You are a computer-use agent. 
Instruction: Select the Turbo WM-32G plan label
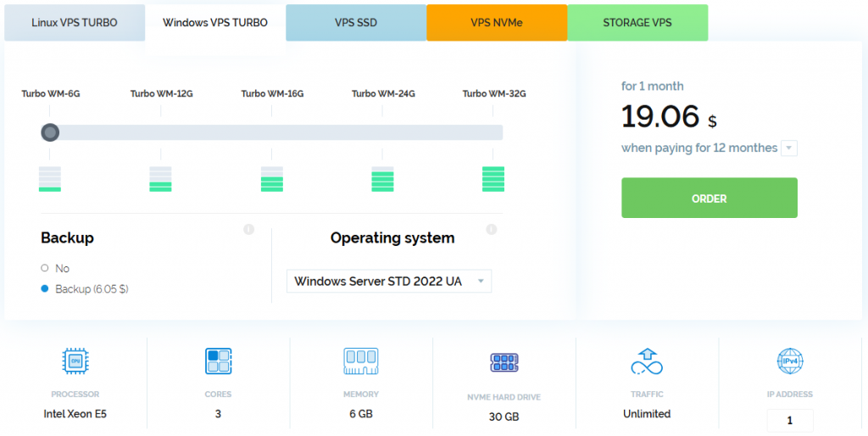click(494, 93)
